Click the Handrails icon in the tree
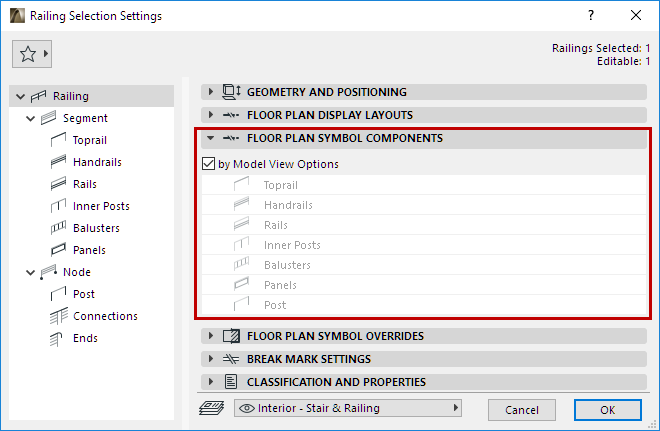The image size is (660, 431). (x=57, y=162)
